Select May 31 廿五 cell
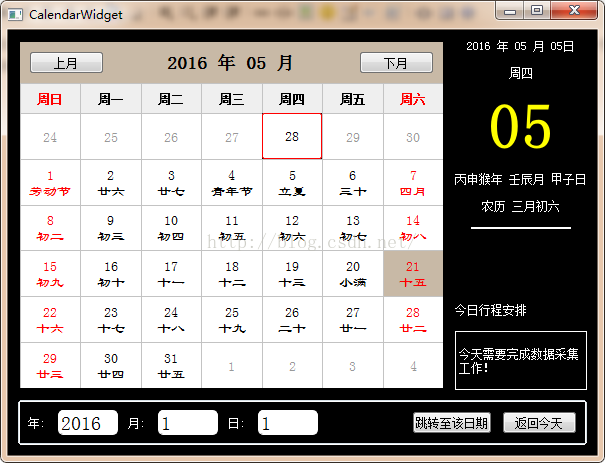The image size is (605, 463). click(171, 365)
